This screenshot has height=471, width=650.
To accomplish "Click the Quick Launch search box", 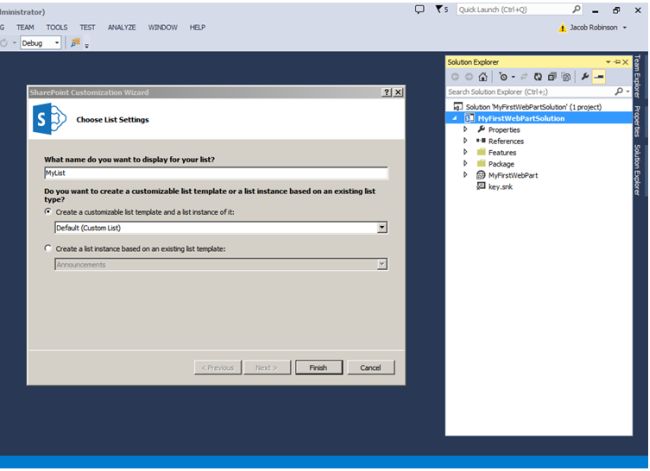I will tap(514, 10).
